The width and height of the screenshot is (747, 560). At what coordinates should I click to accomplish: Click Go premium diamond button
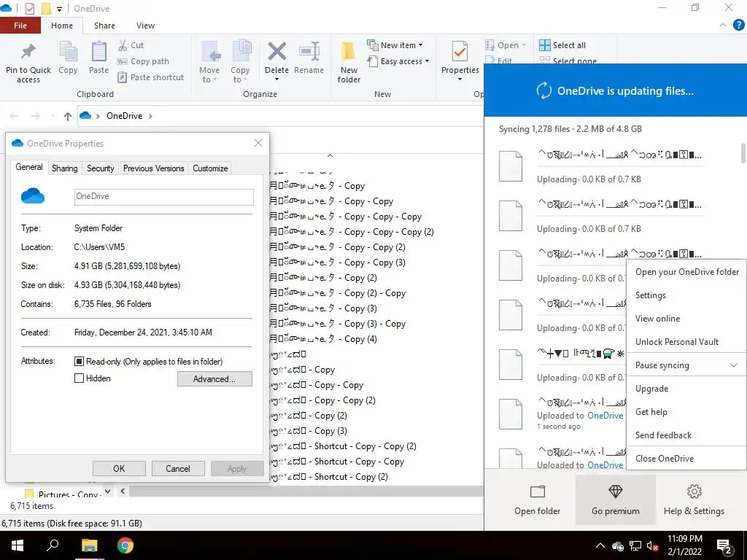[616, 500]
